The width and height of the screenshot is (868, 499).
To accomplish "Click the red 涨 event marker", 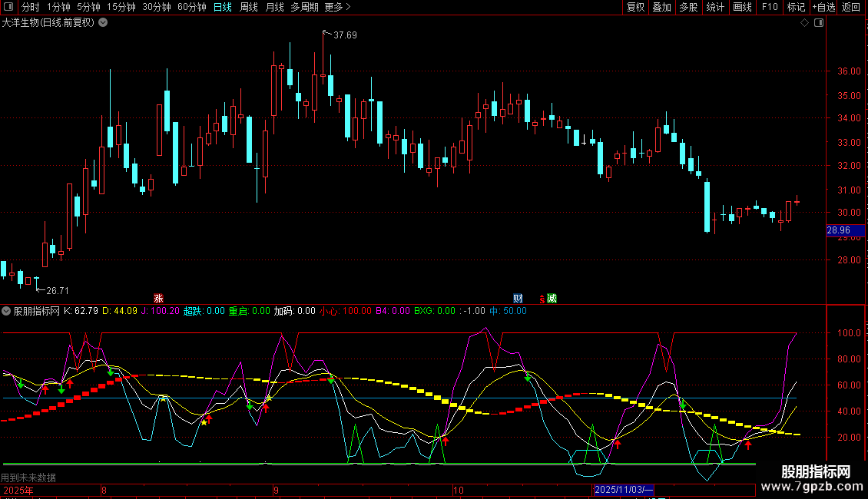I will click(x=158, y=299).
